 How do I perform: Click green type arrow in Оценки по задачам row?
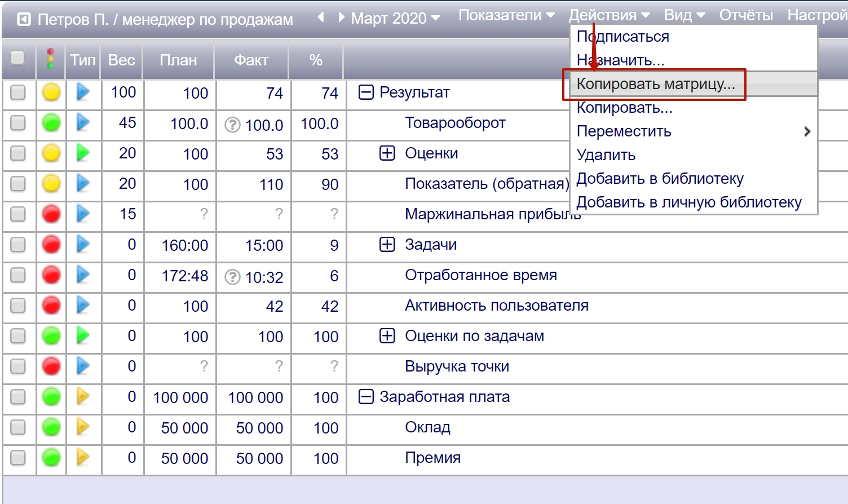tap(83, 335)
